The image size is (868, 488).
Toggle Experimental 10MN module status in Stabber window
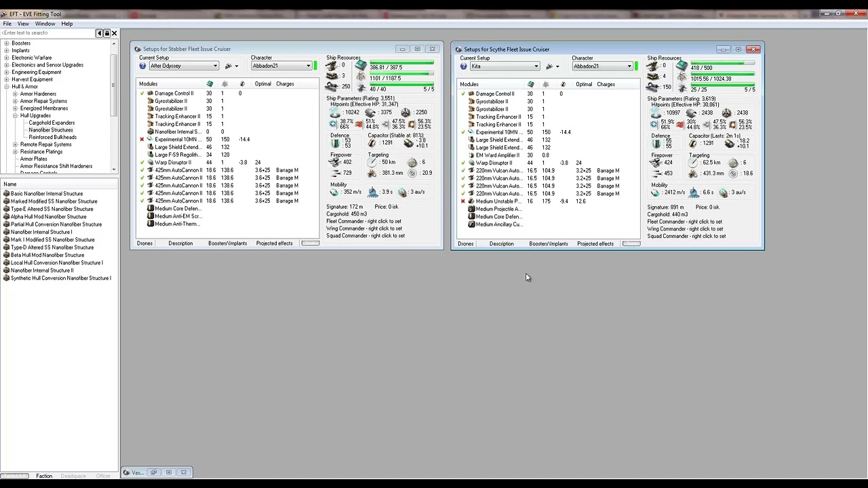pyautogui.click(x=142, y=140)
